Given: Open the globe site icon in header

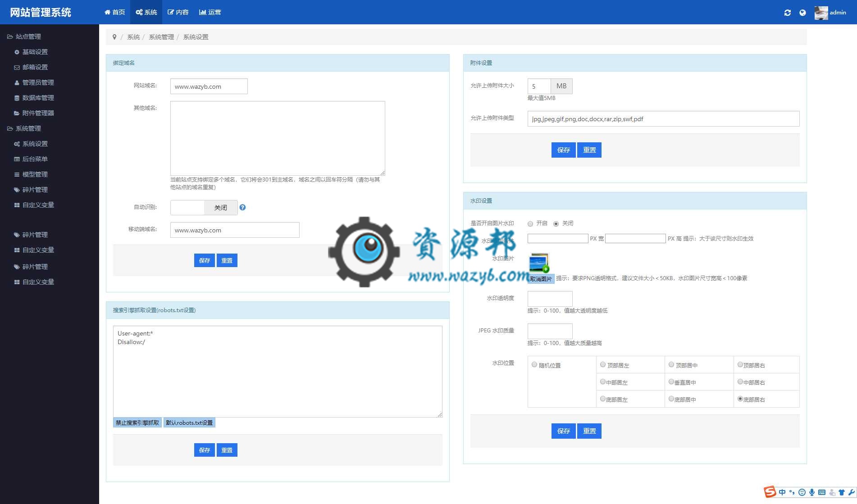Looking at the screenshot, I should coord(802,13).
